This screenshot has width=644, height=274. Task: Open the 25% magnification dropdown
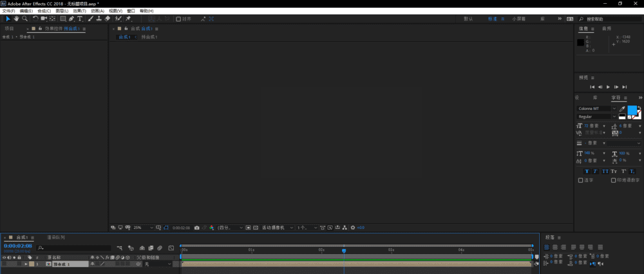(142, 228)
